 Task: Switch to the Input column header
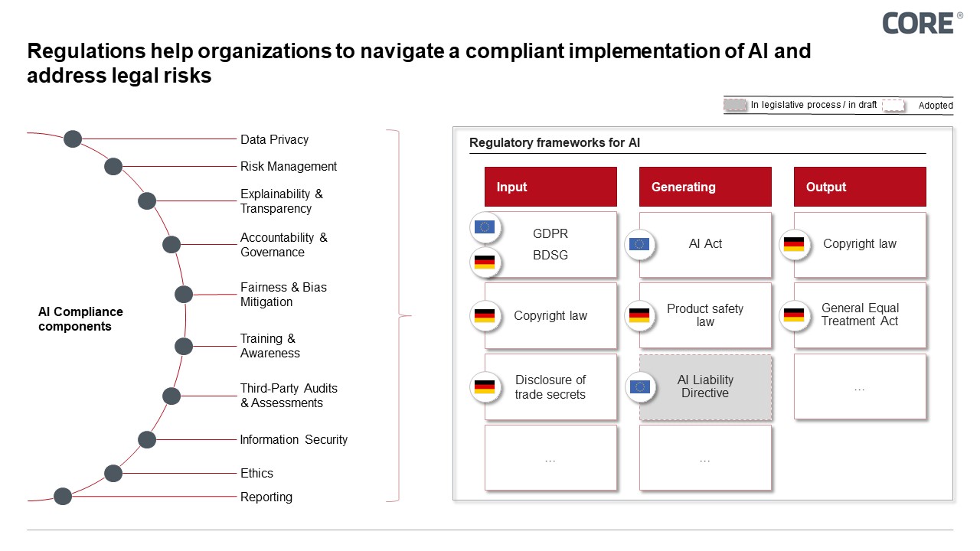tap(550, 186)
